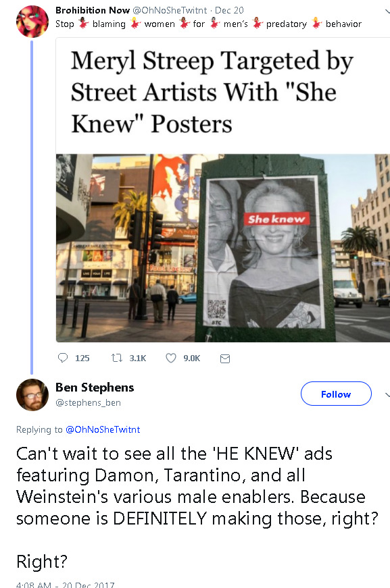Open Meryl Streep article headline
The height and width of the screenshot is (588, 390).
pos(212,92)
